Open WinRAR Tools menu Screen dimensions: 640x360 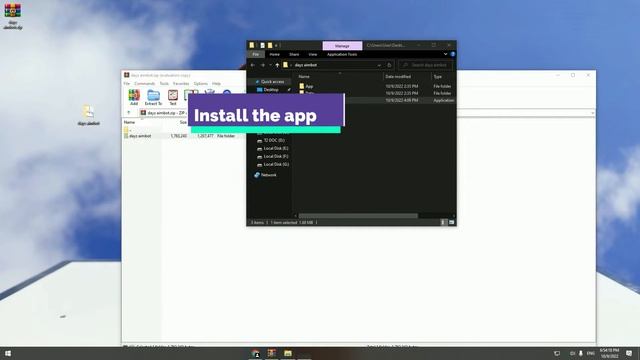[164, 83]
